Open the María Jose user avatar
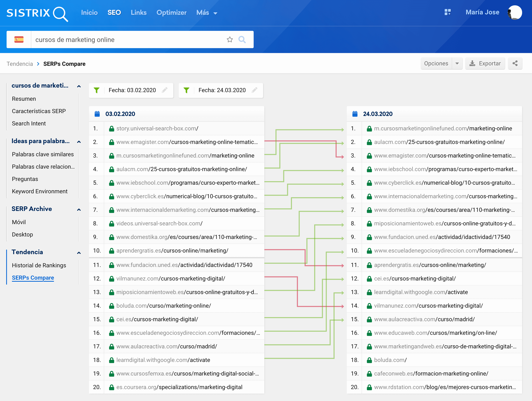The width and height of the screenshot is (532, 401). pos(514,12)
